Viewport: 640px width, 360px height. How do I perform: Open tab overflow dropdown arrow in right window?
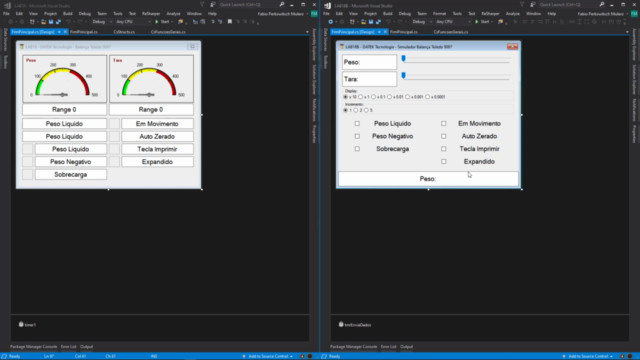(627, 32)
